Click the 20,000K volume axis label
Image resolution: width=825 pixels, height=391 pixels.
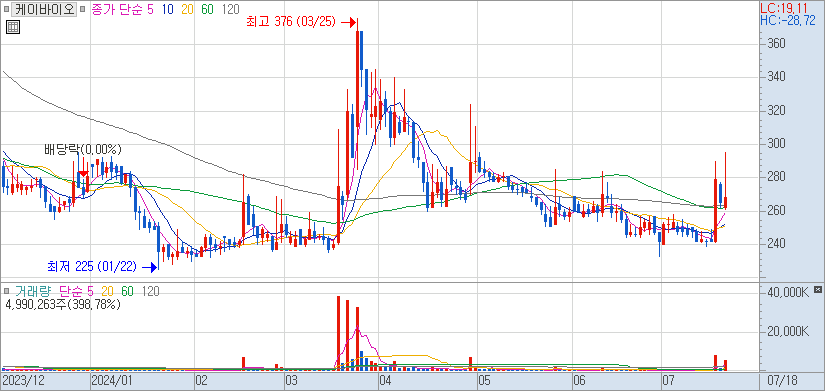click(x=787, y=332)
